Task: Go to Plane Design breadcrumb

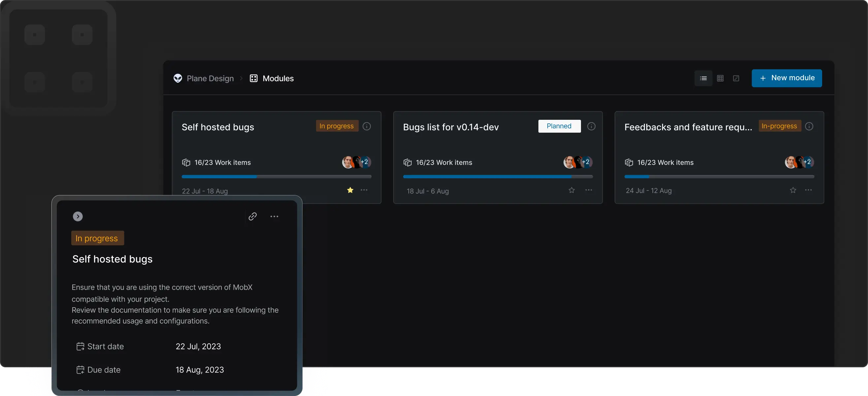Action: (x=210, y=78)
